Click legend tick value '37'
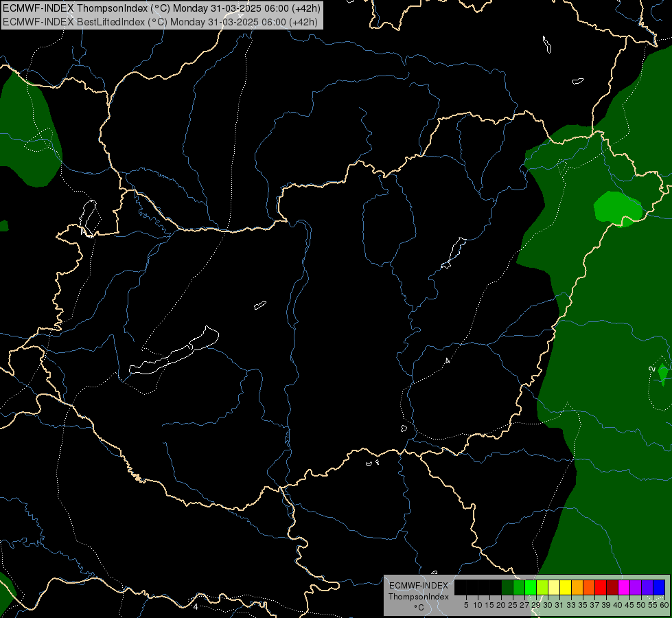 595,605
